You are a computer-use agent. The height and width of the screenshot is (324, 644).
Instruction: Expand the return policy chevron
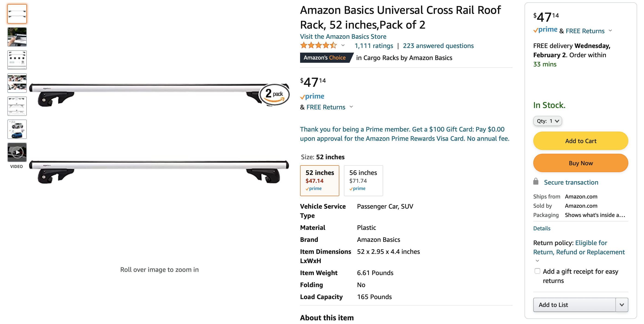point(537,261)
